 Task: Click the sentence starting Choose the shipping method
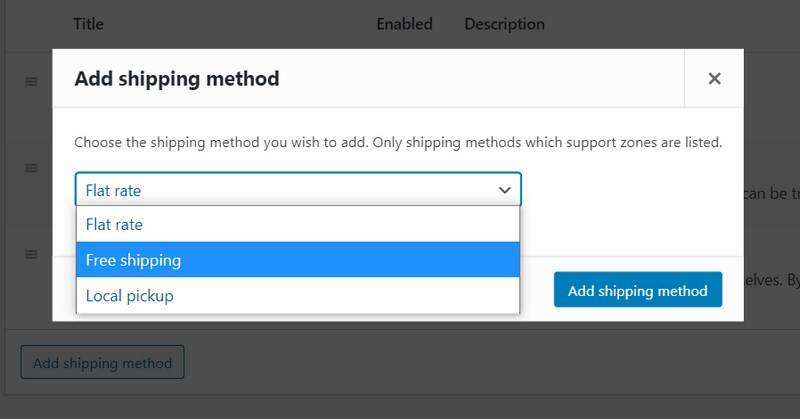[221, 142]
